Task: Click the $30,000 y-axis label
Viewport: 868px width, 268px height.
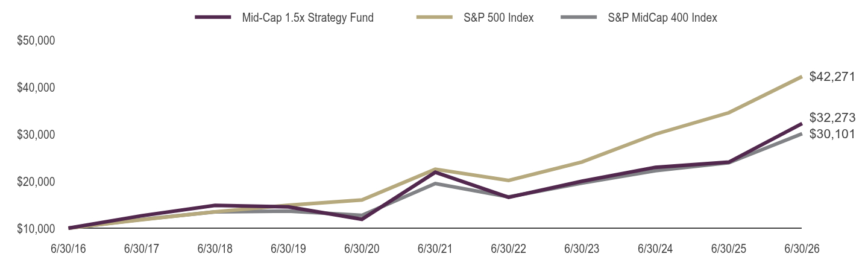Action: [x=37, y=135]
